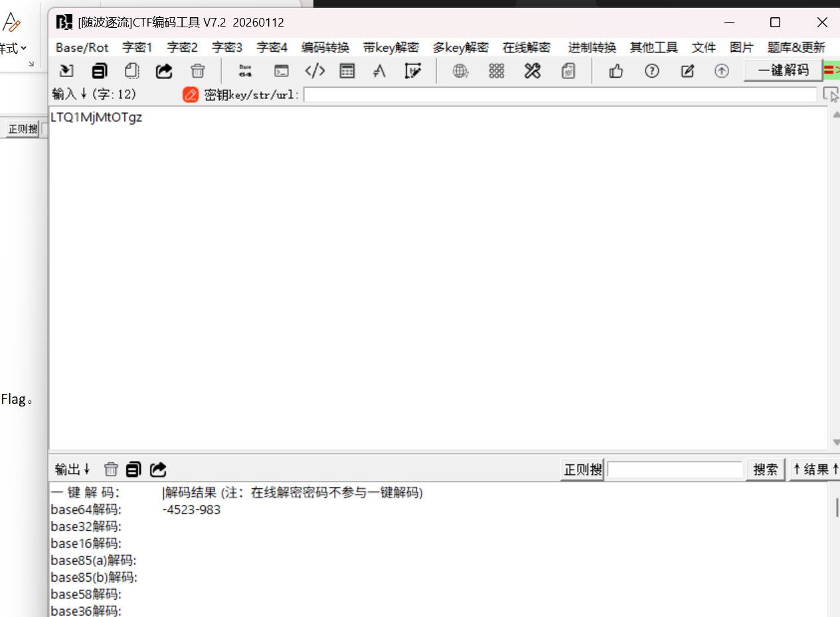Image resolution: width=840 pixels, height=617 pixels.
Task: Click the 一键解码 button
Action: pyautogui.click(x=784, y=70)
